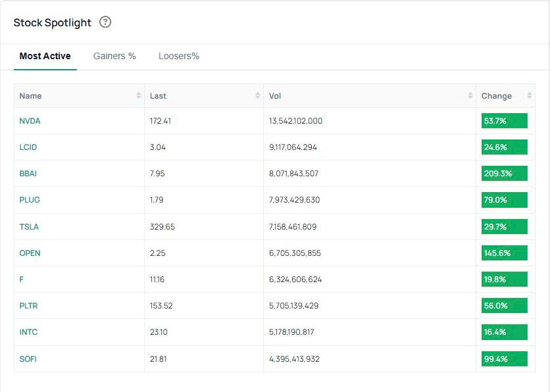Click the 16.4% change badge
This screenshot has width=550, height=392.
click(505, 332)
